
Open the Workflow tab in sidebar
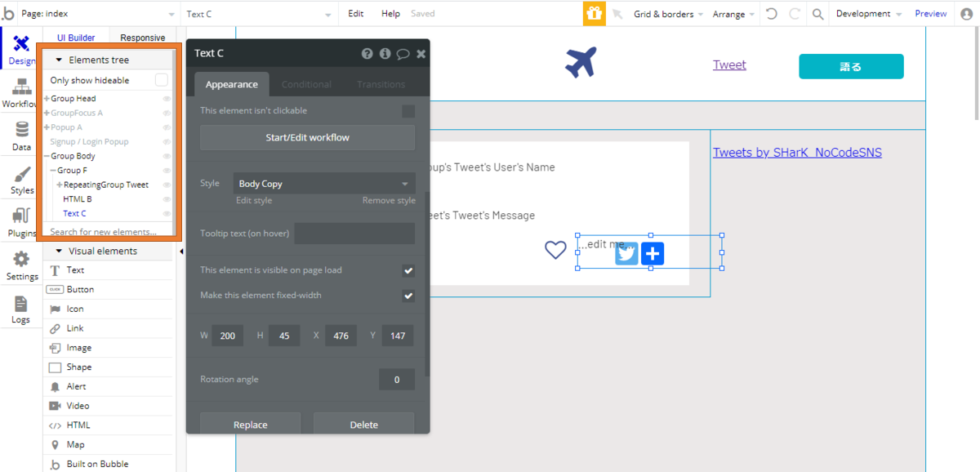click(21, 92)
